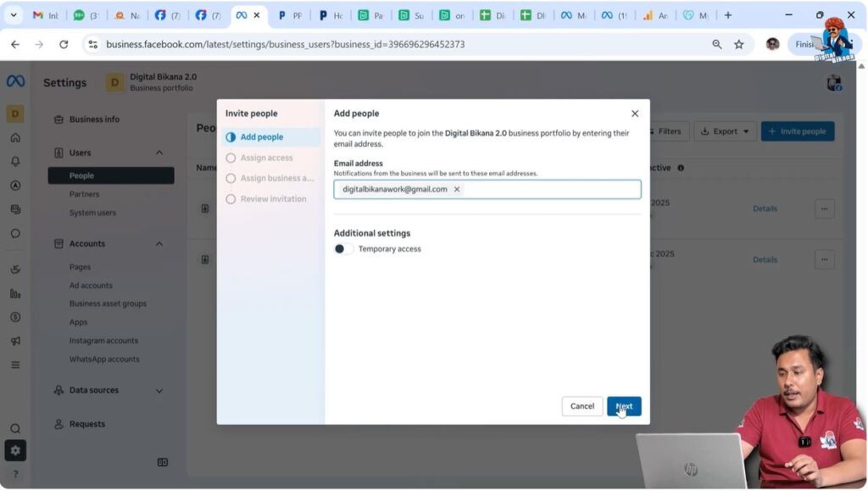Open the tab search dropdown arrow
868x491 pixels.
pos(14,15)
